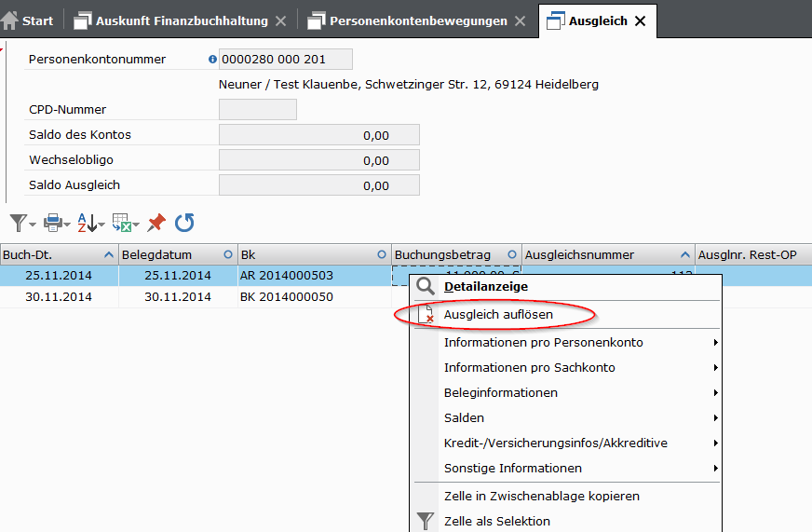Click sort arrow in Buch-Dt. header
Screen dimensions: 812x532
tap(109, 254)
